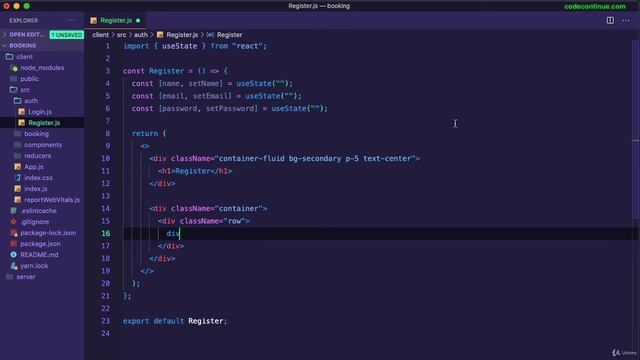640x360 pixels.
Task: Open the editor more actions menu
Action: (626, 20)
